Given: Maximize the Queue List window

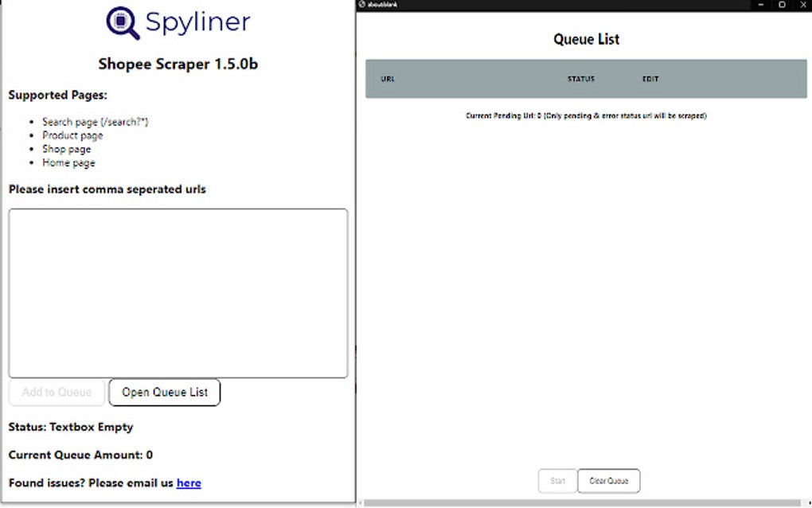Looking at the screenshot, I should [x=783, y=4].
